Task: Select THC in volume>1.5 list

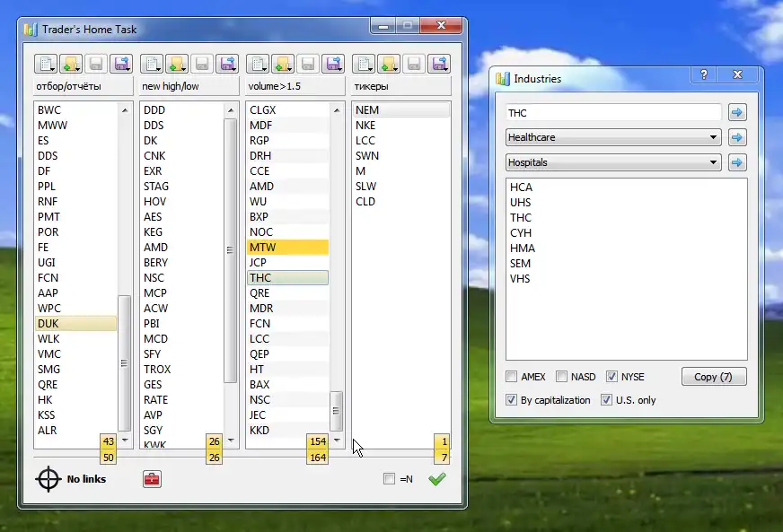Action: coord(287,277)
